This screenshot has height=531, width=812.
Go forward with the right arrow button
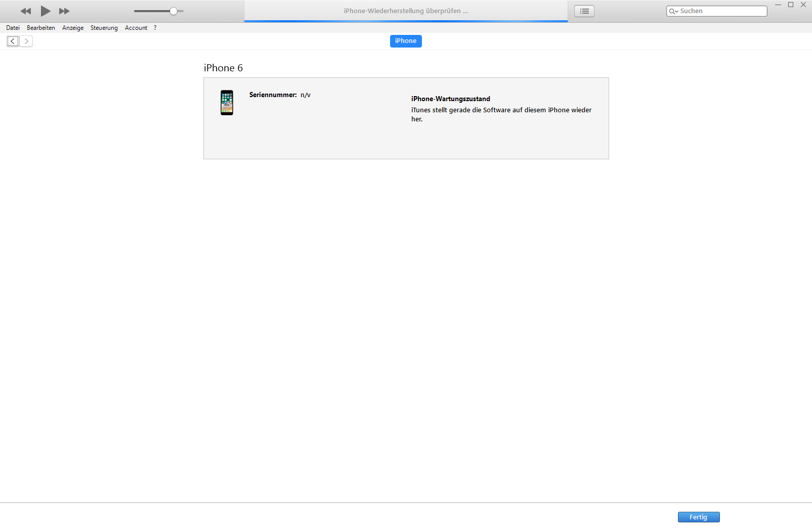(26, 41)
